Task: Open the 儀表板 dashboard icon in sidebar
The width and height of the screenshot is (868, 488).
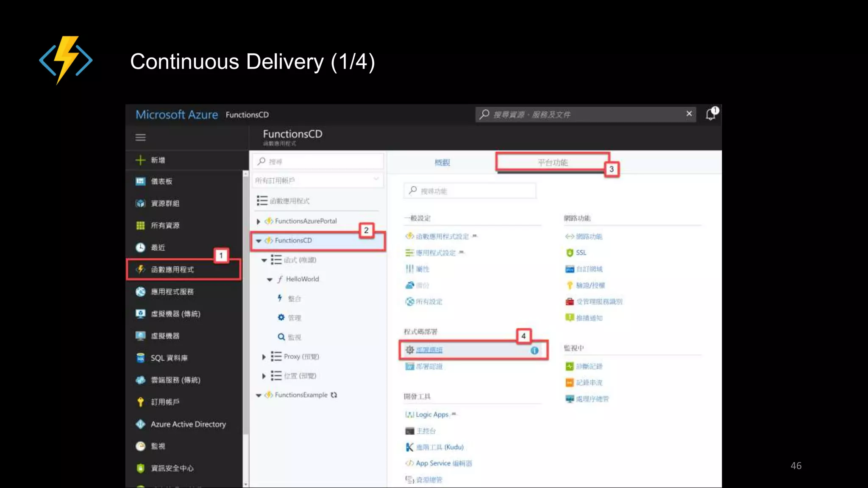Action: coord(140,181)
